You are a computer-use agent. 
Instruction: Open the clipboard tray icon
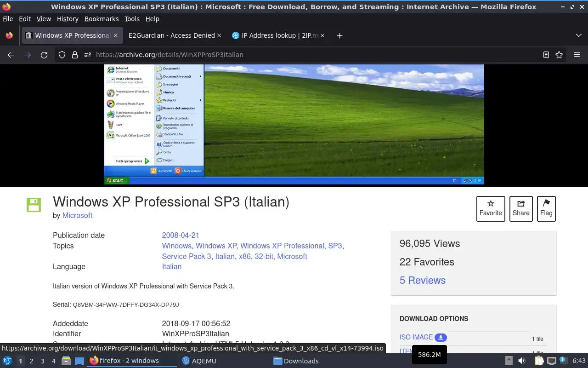coord(539,361)
